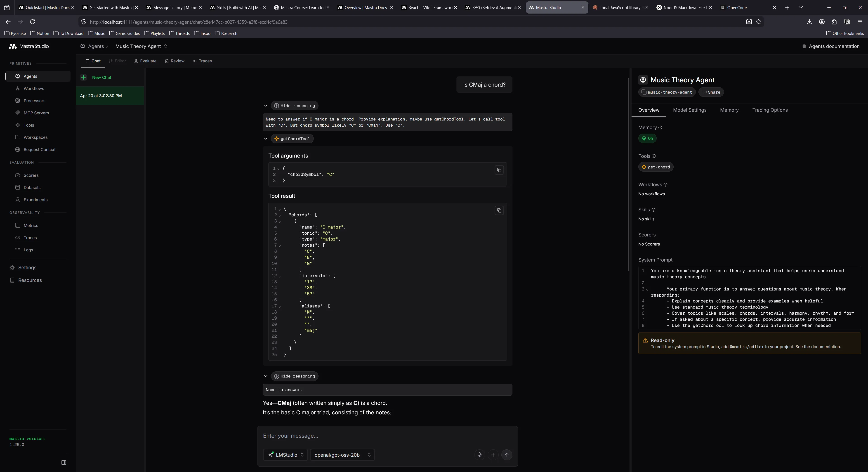This screenshot has height=472, width=868.
Task: Copy the tool result JSON
Action: coord(499,210)
